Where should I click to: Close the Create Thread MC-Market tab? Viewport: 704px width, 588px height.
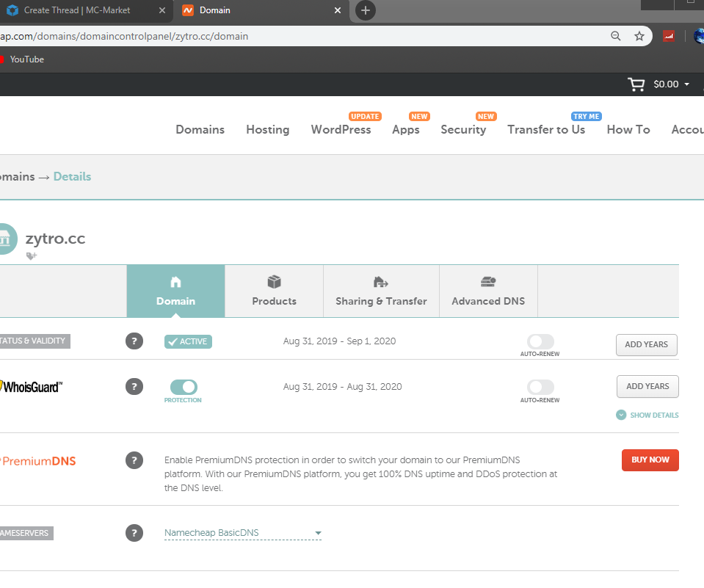coord(162,10)
